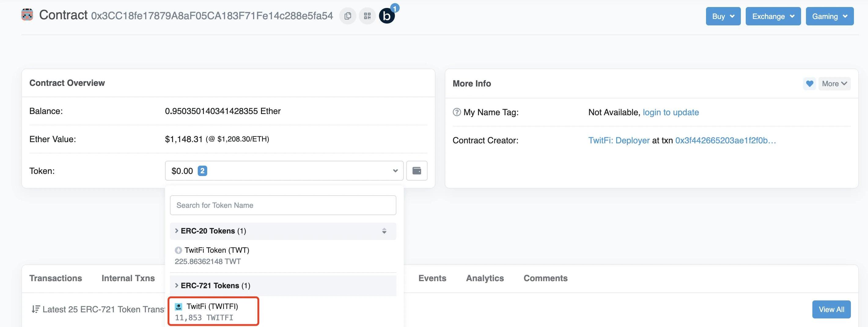Show the address QR code icon
Viewport: 868px width, 327px height.
coord(367,16)
